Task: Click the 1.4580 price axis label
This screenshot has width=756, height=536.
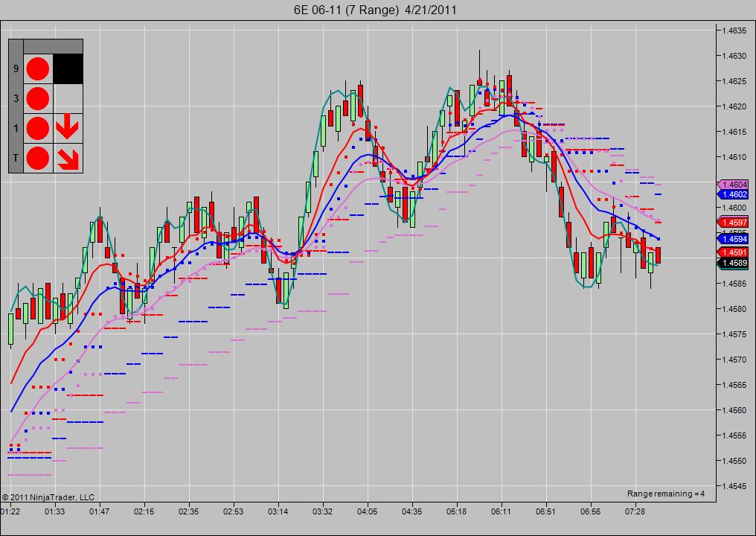Action: tap(734, 309)
